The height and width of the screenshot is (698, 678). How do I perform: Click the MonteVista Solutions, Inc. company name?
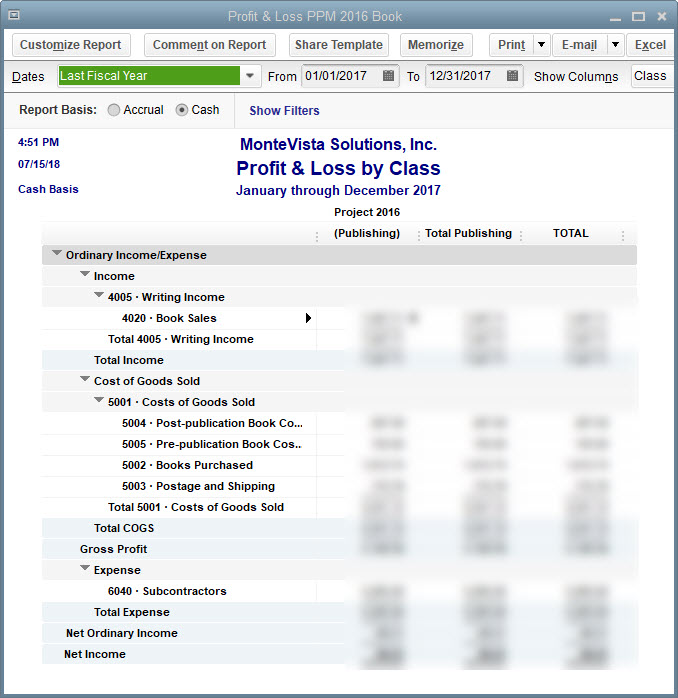[338, 144]
